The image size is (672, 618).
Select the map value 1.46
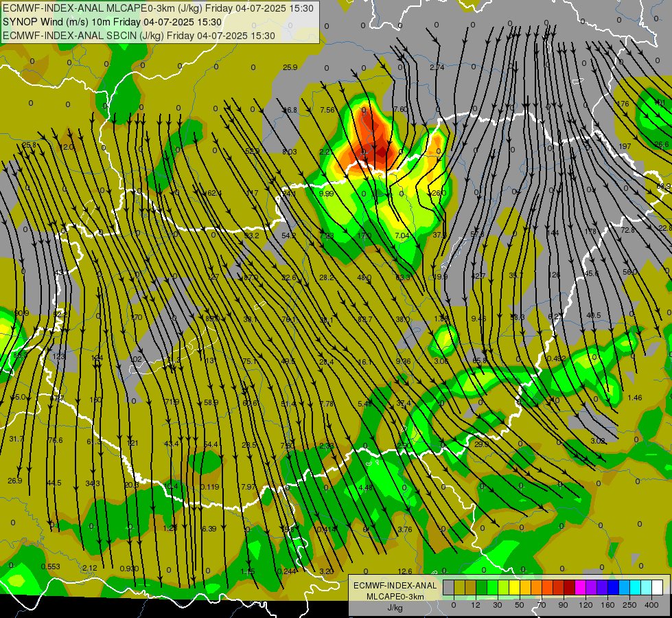pos(635,398)
